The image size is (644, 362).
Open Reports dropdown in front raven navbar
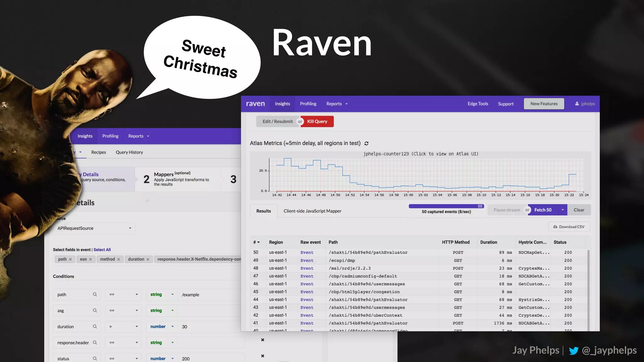tap(337, 104)
